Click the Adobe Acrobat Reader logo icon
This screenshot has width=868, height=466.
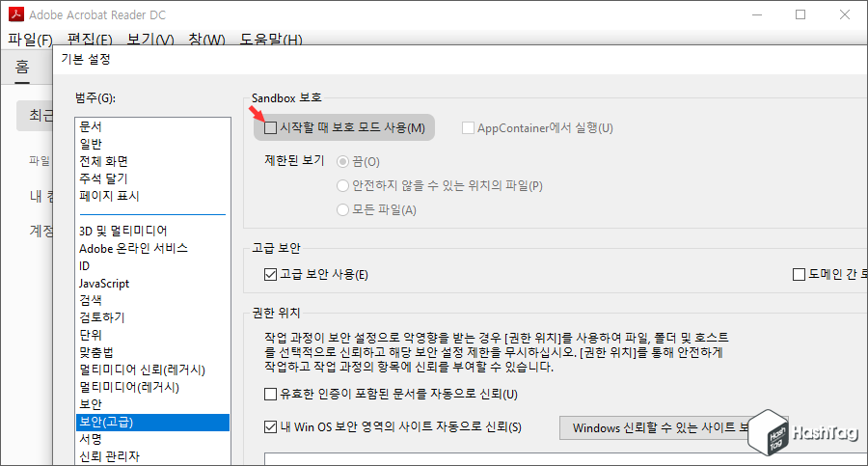pyautogui.click(x=16, y=14)
